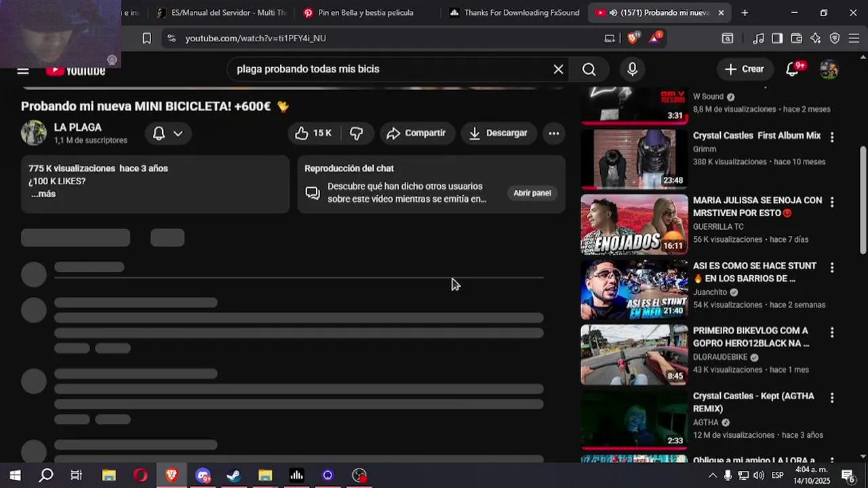
Task: Open the Brave VPN shield icon
Action: coord(835,39)
